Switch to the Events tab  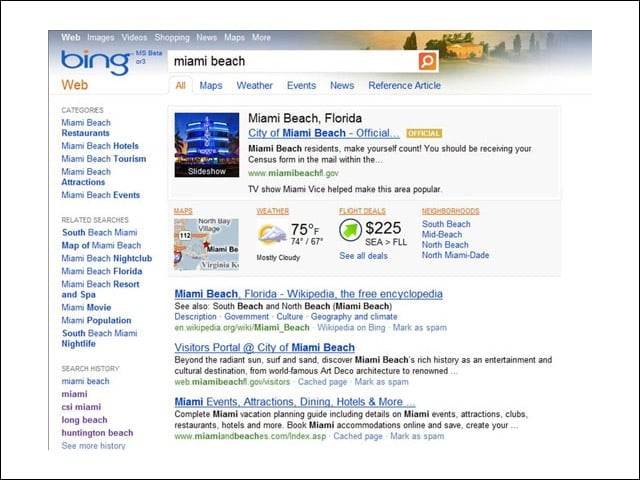302,85
